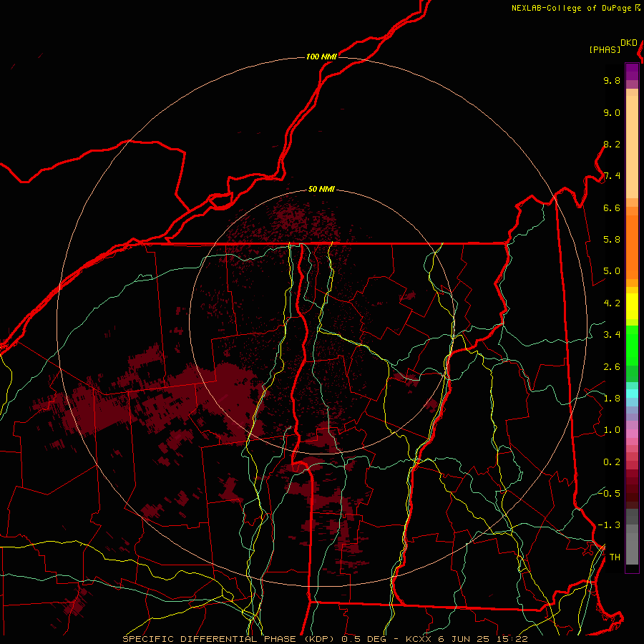644x644 pixels.
Task: Click the 7.4 value on color scale
Action: pos(612,176)
